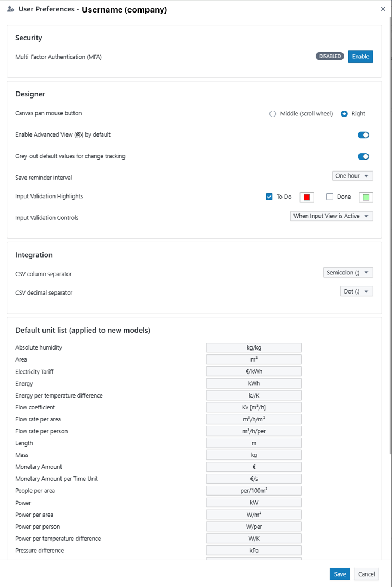
Task: Click the Flow coefficient unit field
Action: [x=254, y=407]
